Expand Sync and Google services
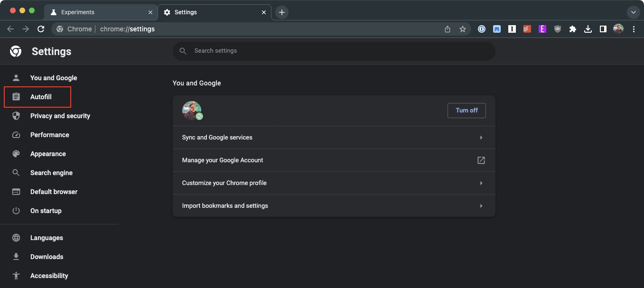This screenshot has width=644, height=288. (x=334, y=138)
